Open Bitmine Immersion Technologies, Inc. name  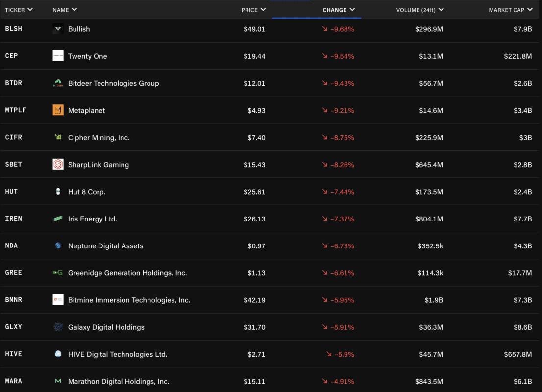pos(129,300)
